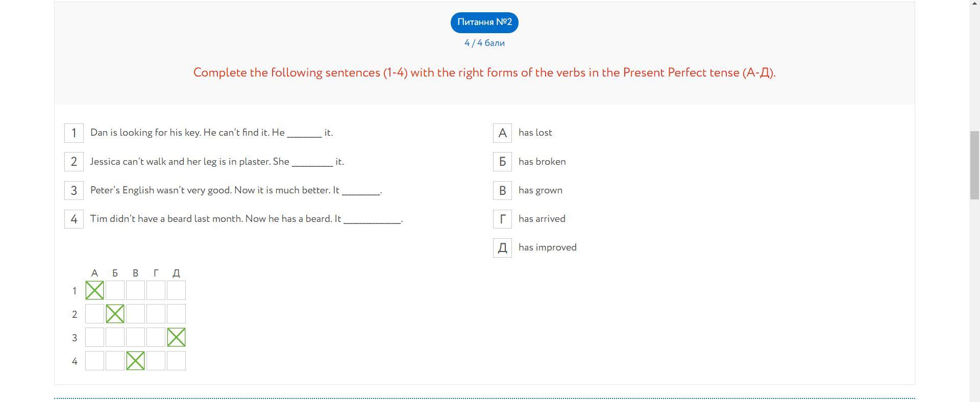Tick row 4 column Д checkbox
Screen dimensions: 980x402
tap(176, 361)
